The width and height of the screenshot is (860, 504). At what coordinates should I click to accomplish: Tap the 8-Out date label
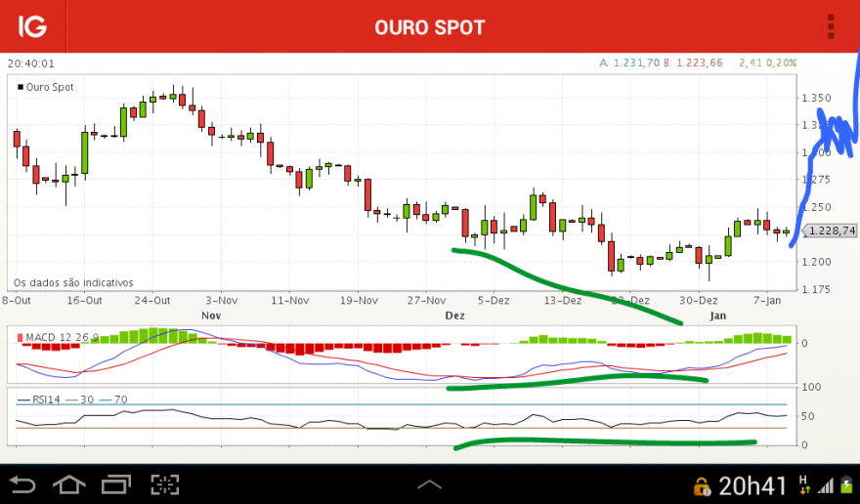(x=17, y=300)
